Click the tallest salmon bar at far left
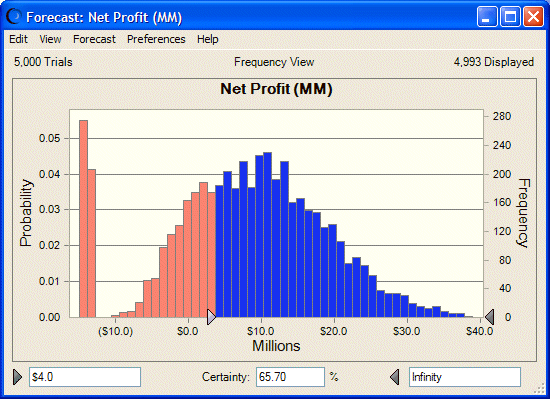Screen dimensions: 550x399 [x=83, y=219]
